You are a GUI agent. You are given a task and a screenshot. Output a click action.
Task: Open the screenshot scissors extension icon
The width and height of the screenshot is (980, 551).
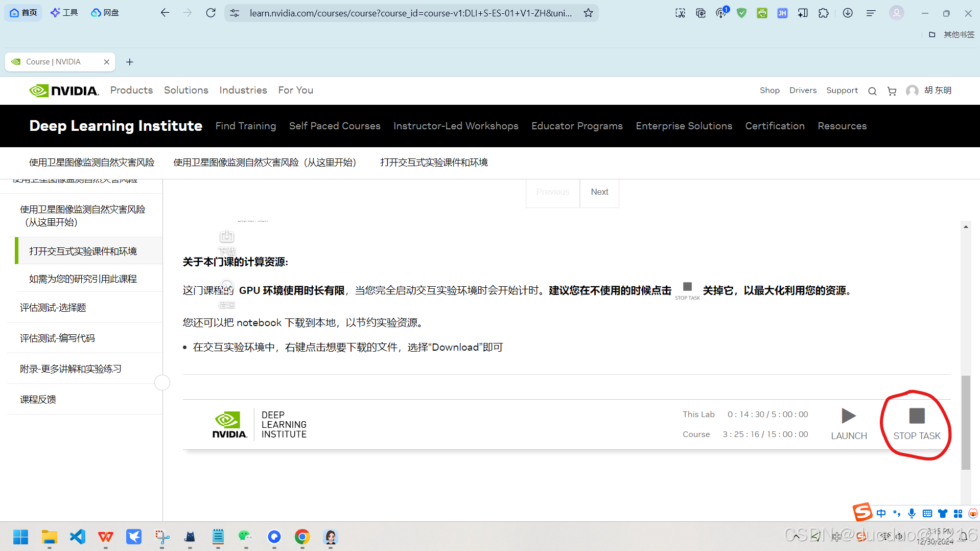680,13
